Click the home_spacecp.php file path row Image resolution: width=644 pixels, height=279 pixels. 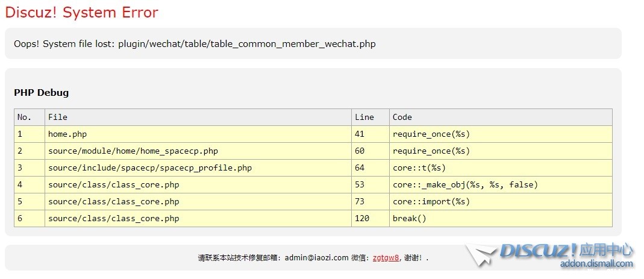click(133, 151)
